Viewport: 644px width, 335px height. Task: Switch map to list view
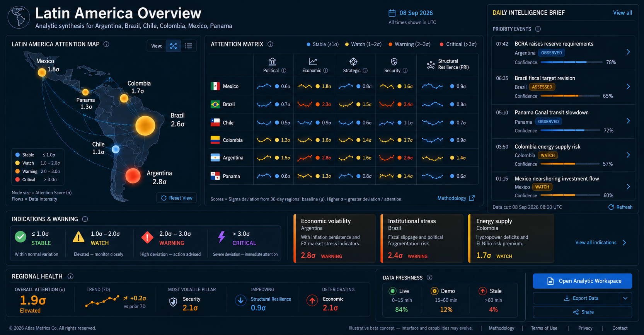tap(189, 46)
